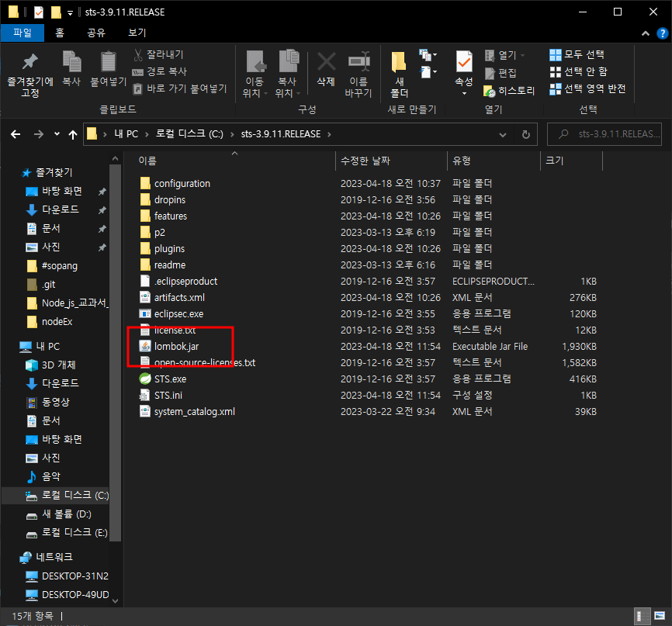Select the dropins folder
672x626 pixels.
tap(170, 199)
